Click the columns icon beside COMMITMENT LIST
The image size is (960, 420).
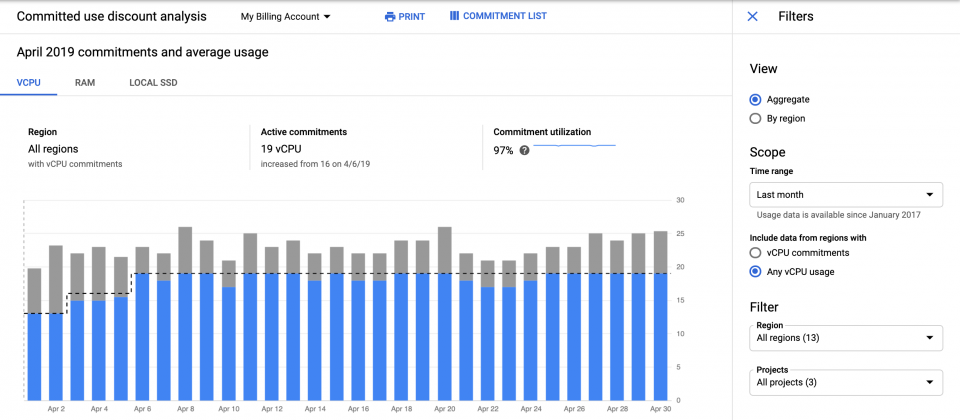(454, 16)
